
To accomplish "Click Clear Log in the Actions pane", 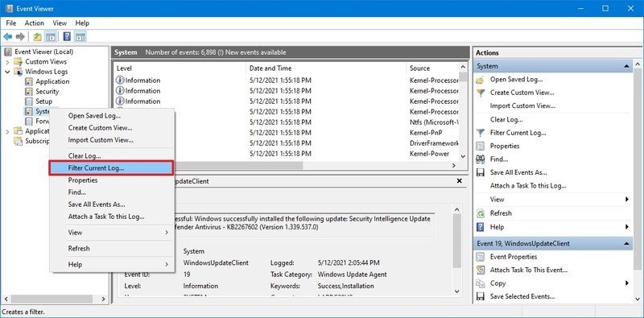I will pyautogui.click(x=506, y=120).
